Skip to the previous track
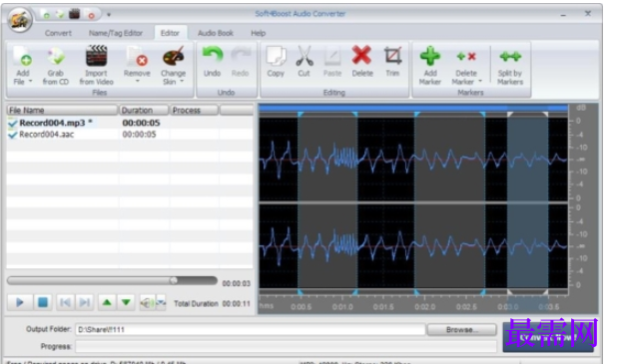617x364 pixels. [x=65, y=302]
